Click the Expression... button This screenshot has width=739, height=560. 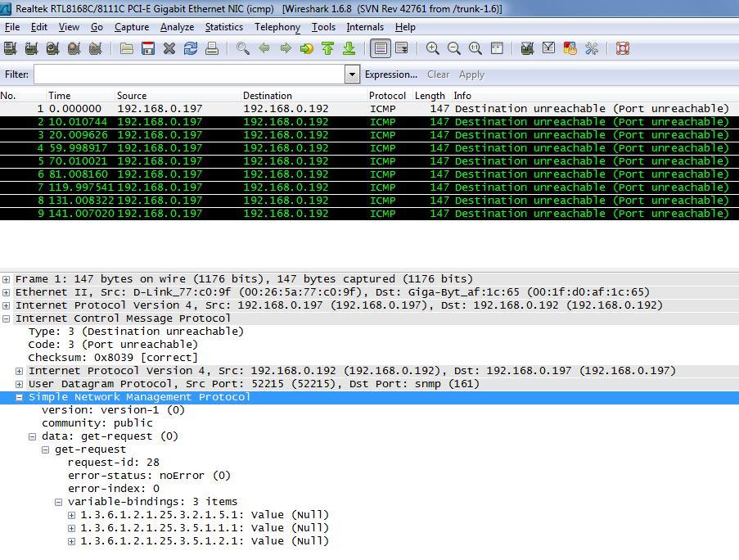(391, 75)
